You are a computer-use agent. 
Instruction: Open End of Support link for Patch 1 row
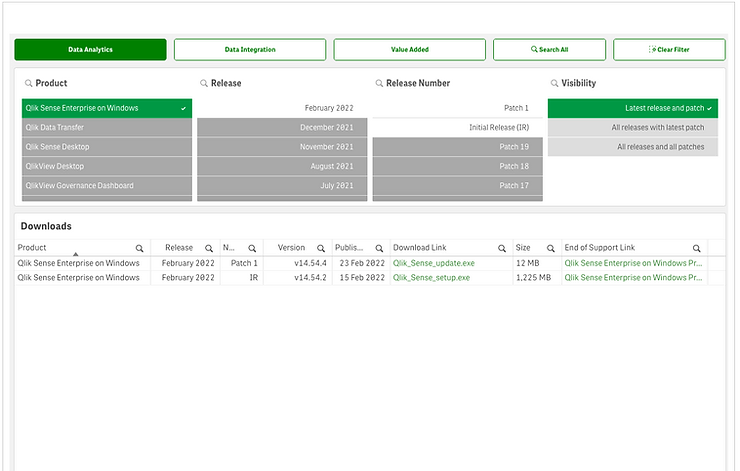click(x=633, y=263)
